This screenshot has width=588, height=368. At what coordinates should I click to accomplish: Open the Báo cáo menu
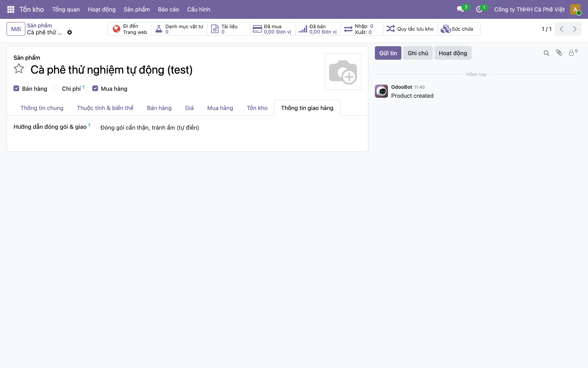pyautogui.click(x=168, y=9)
